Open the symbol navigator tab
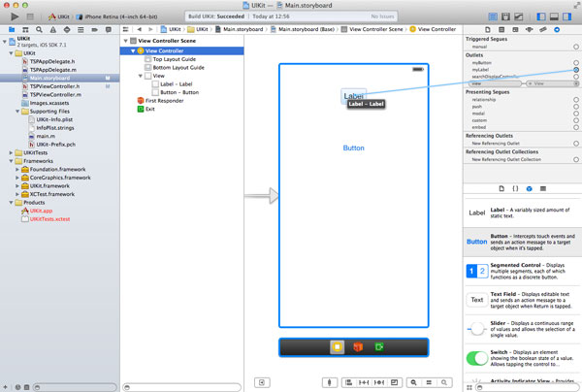Viewport: 582px width, 392px height. coord(25,30)
